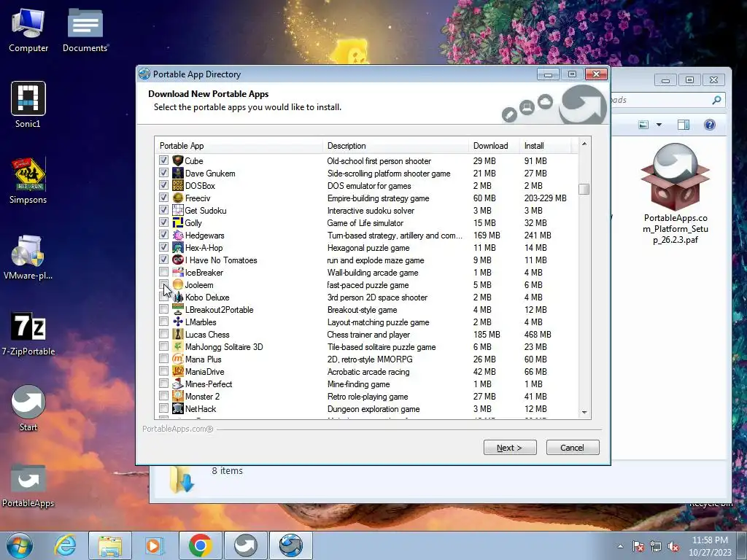Sort list by Install column header

pyautogui.click(x=544, y=146)
